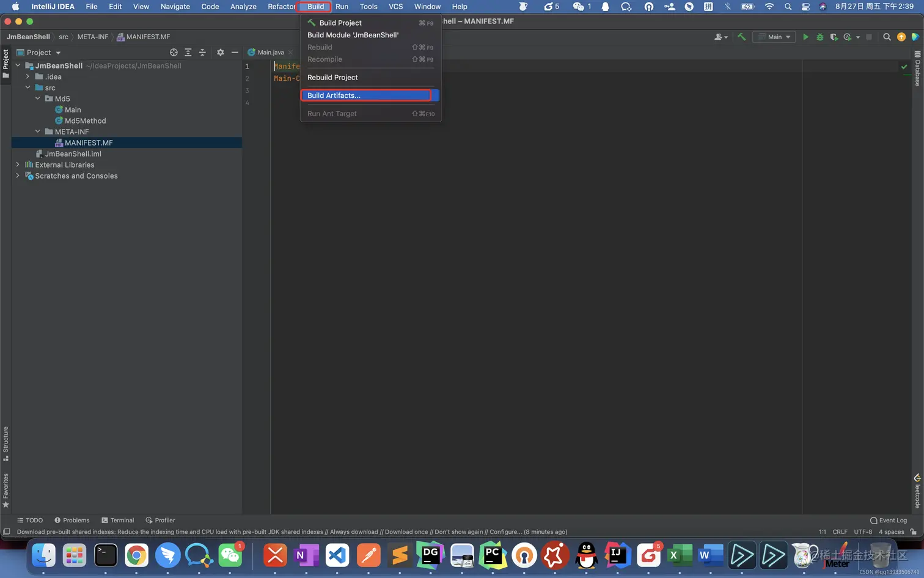
Task: Open the Problems tool window
Action: tap(71, 521)
